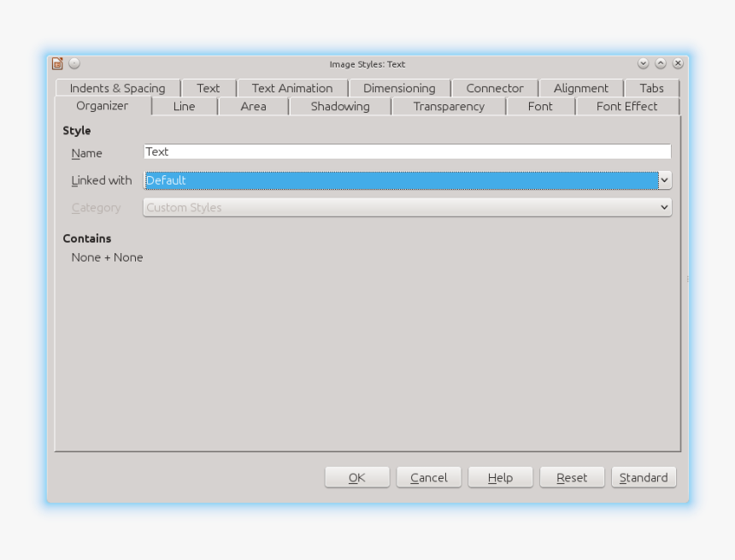Screen dimensions: 735x560
Task: Click the application icon in the title bar
Action: tap(57, 63)
